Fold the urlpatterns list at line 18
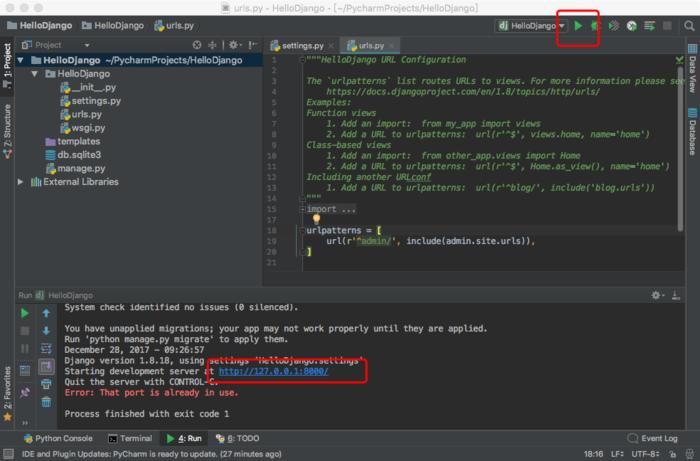Image resolution: width=700 pixels, height=461 pixels. point(302,230)
